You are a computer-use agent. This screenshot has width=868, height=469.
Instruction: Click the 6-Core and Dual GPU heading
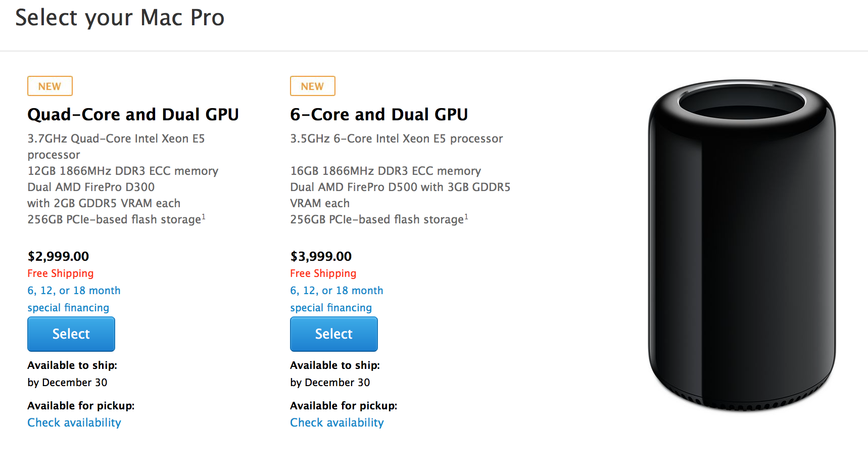click(x=379, y=114)
